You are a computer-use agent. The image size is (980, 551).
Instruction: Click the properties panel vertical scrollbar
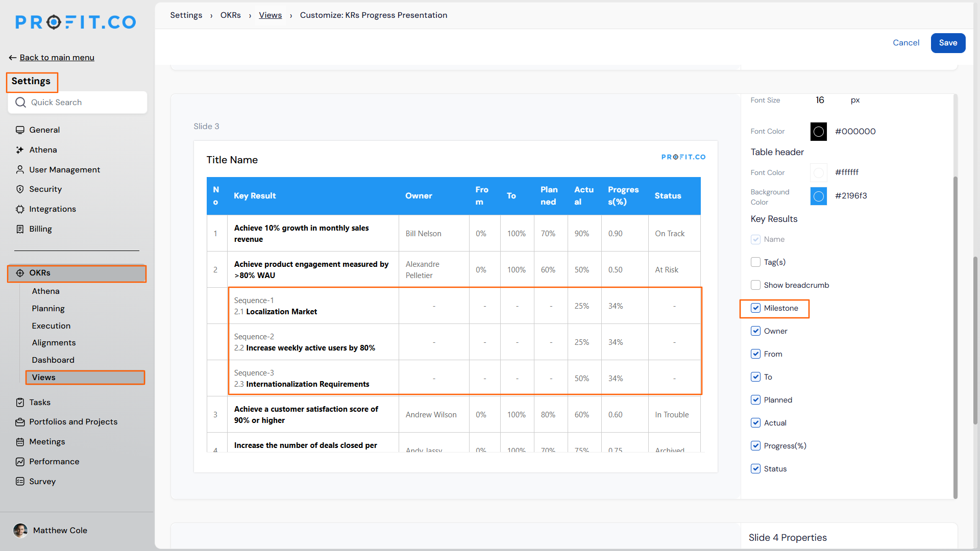[955, 337]
